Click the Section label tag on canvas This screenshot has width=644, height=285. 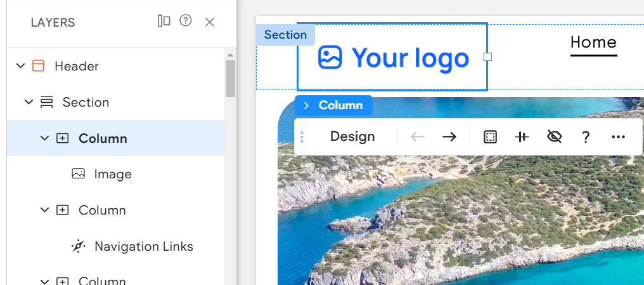pos(285,34)
